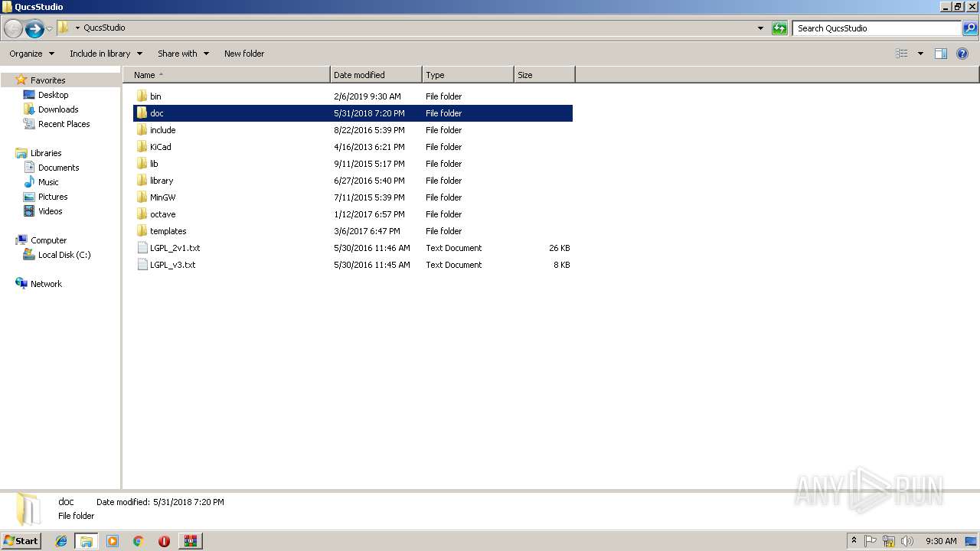This screenshot has height=551, width=980.
Task: Click the change view icon
Action: coord(902,54)
